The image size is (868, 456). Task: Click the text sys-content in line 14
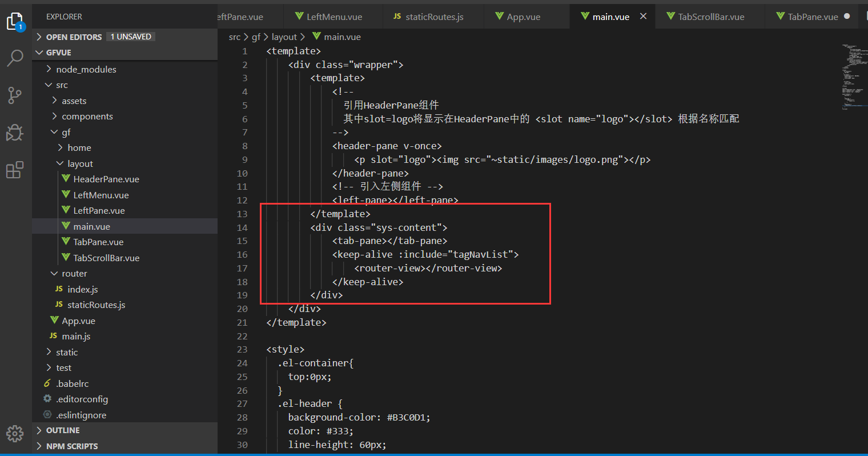pyautogui.click(x=407, y=227)
